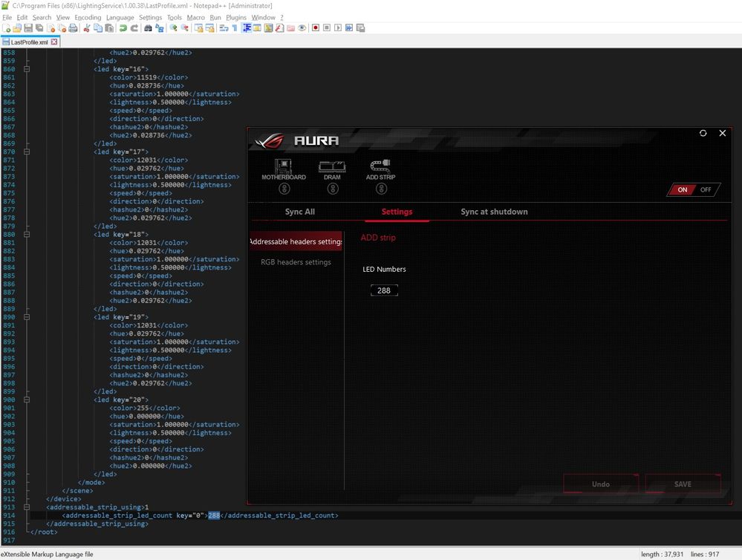Collapse the led key="17" fold marker
The width and height of the screenshot is (742, 560).
point(27,152)
